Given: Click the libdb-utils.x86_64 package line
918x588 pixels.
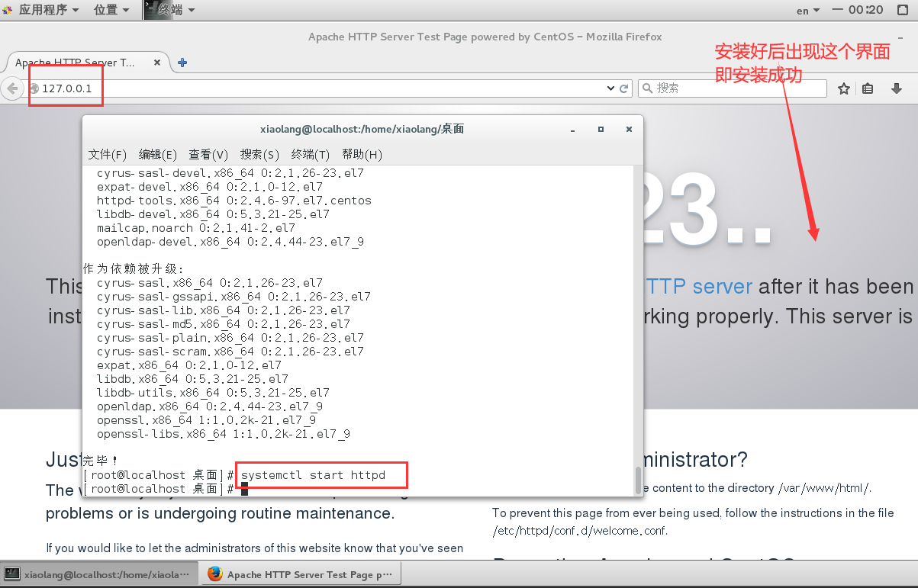Looking at the screenshot, I should coord(213,393).
